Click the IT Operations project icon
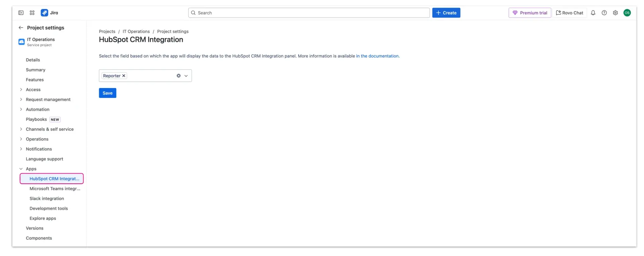This screenshot has height=256, width=644. pyautogui.click(x=22, y=42)
